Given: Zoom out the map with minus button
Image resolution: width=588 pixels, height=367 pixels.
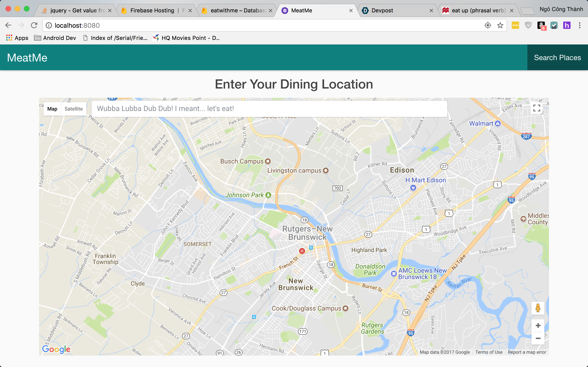Looking at the screenshot, I should click(x=538, y=338).
